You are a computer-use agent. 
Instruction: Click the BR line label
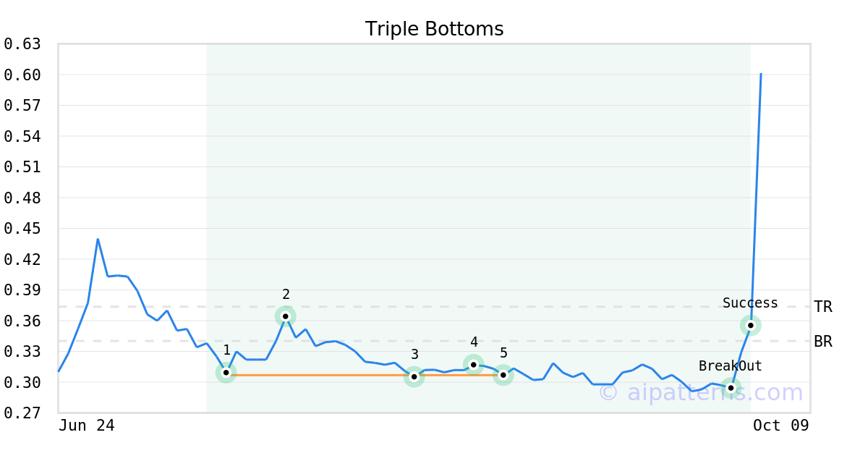(822, 342)
